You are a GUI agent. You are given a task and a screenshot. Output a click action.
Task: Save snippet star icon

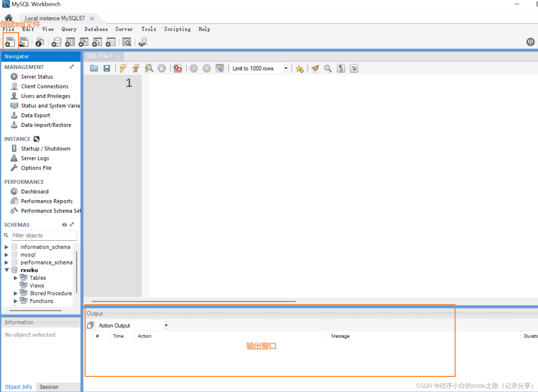[x=300, y=68]
